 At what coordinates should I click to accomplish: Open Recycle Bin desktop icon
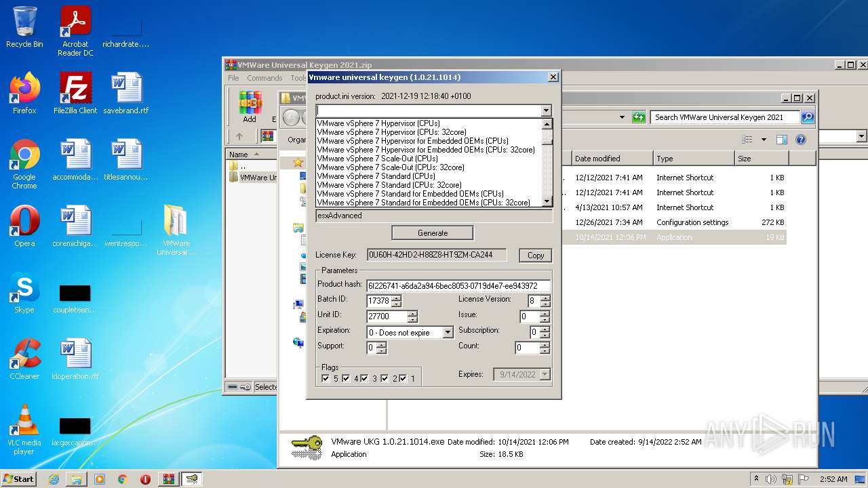(x=24, y=27)
